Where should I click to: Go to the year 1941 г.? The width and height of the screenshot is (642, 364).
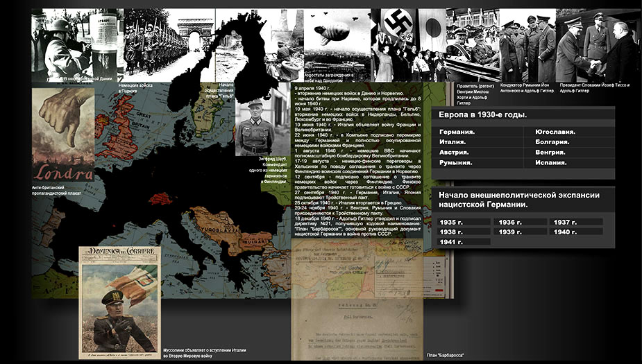point(451,241)
